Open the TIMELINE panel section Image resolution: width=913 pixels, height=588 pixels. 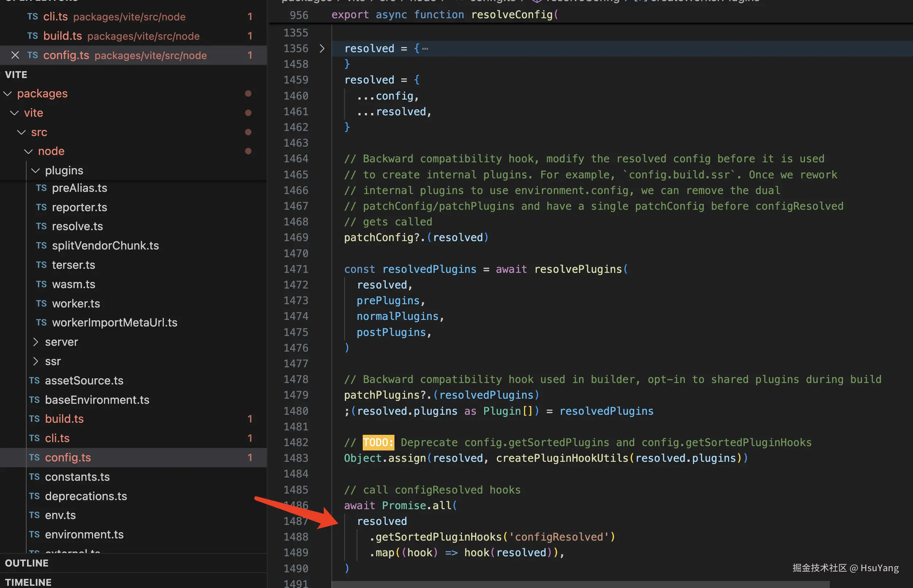click(28, 582)
